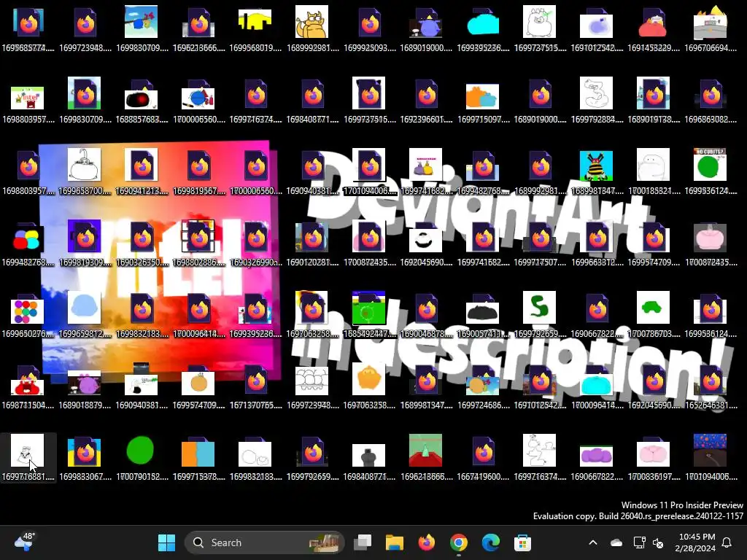This screenshot has width=747, height=560.
Task: Click the OneDrive cloud tray icon
Action: pyautogui.click(x=616, y=542)
